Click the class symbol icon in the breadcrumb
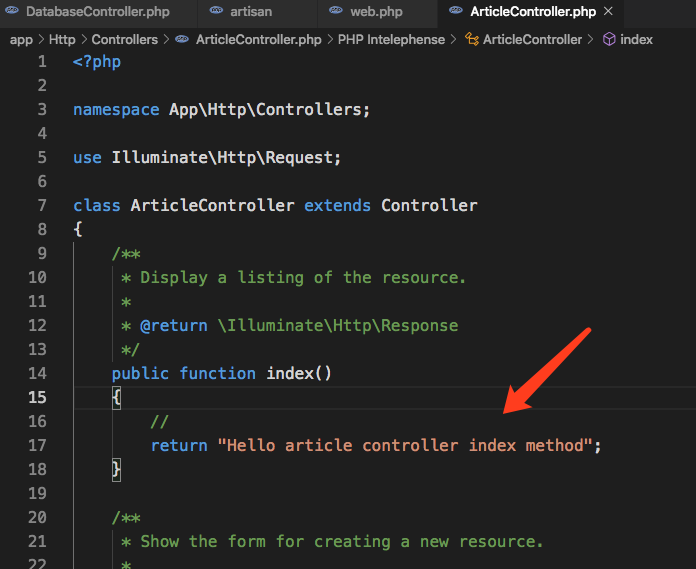696x569 pixels. pos(471,40)
